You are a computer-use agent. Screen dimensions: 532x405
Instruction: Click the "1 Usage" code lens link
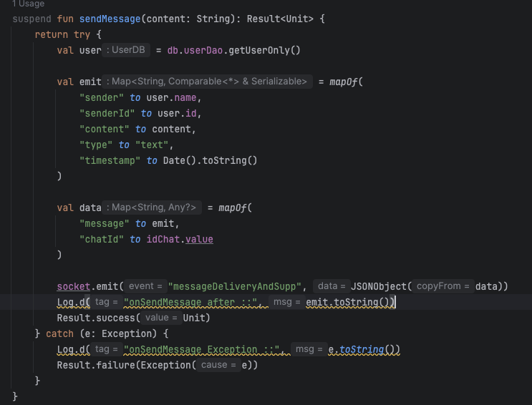tap(28, 4)
